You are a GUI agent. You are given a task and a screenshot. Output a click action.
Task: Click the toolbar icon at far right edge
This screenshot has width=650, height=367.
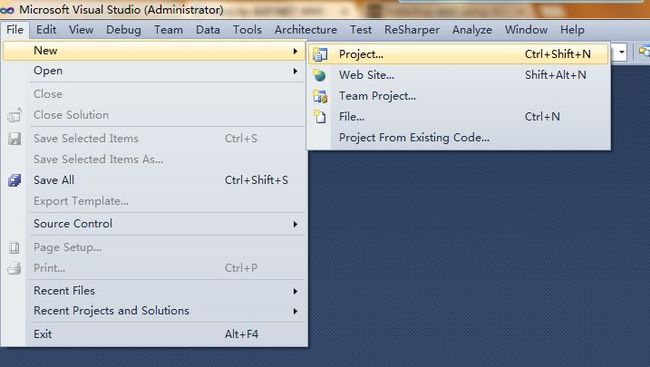pos(644,52)
